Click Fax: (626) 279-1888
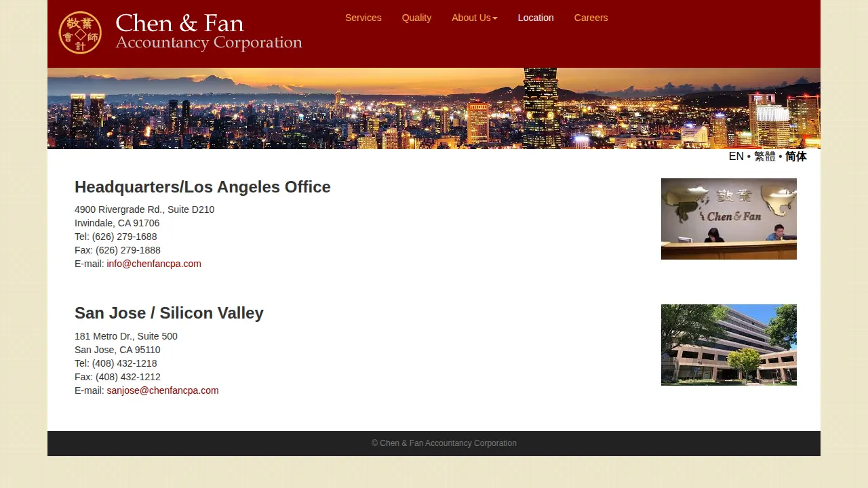The image size is (868, 488). (x=117, y=250)
